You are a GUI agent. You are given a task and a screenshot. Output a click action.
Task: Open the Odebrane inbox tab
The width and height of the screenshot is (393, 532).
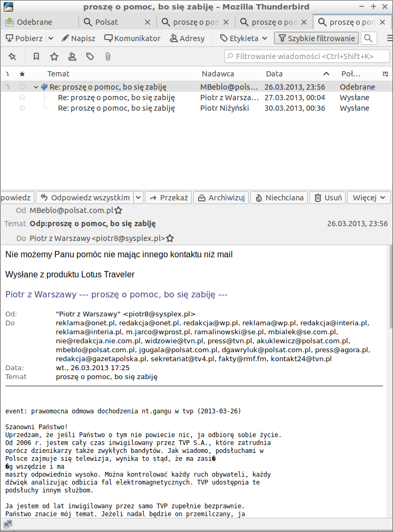[x=39, y=22]
